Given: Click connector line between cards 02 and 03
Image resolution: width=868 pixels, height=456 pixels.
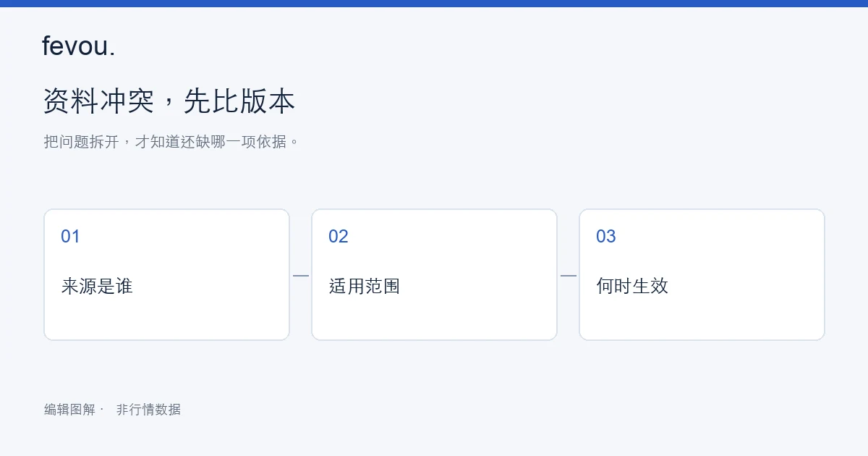Looking at the screenshot, I should tap(569, 275).
